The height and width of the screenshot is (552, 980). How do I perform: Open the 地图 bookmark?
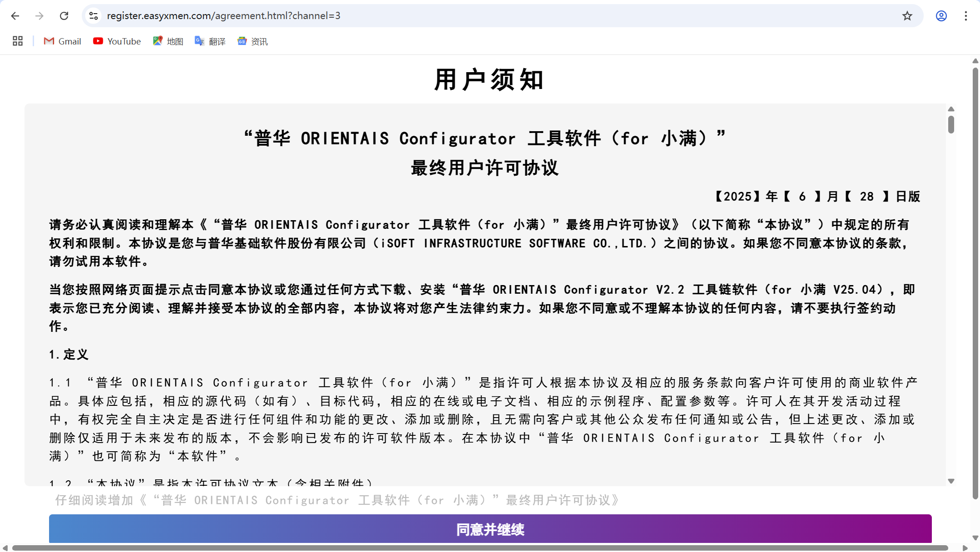tap(168, 41)
